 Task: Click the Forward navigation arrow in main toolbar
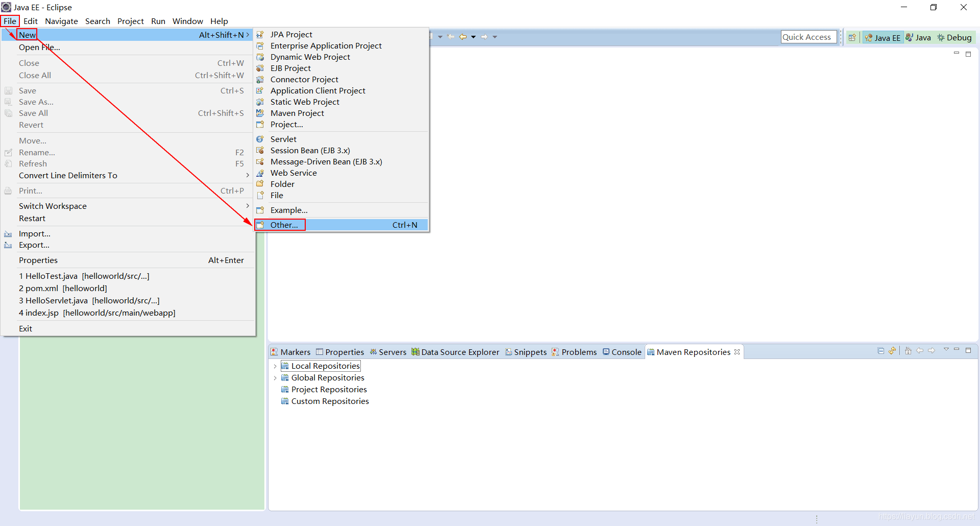click(x=484, y=37)
